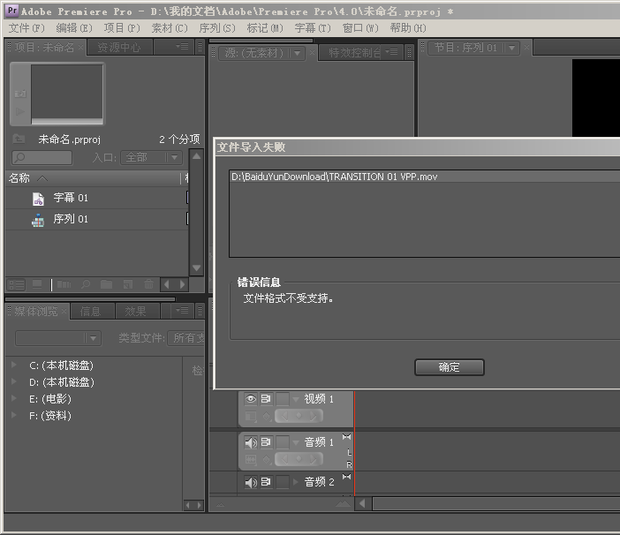Open the 类型文件 filter dropdown

tap(186, 338)
